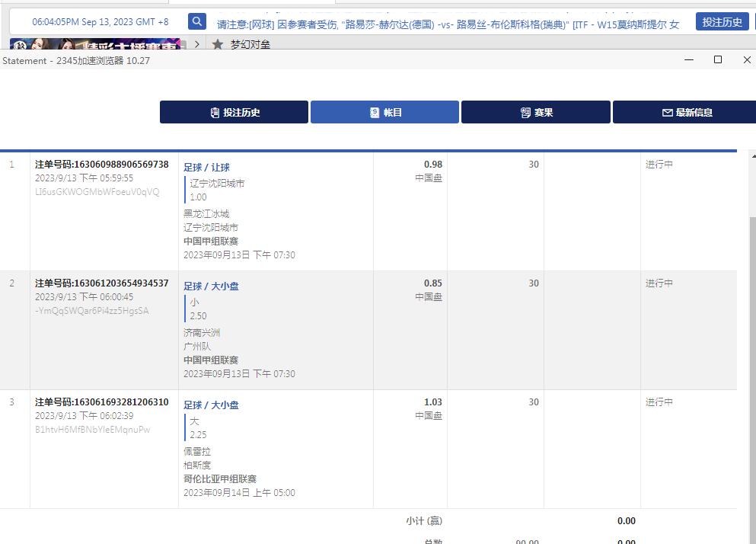This screenshot has width=756, height=544.
Task: Click the 投注历史 button in top bar
Action: pos(722,21)
